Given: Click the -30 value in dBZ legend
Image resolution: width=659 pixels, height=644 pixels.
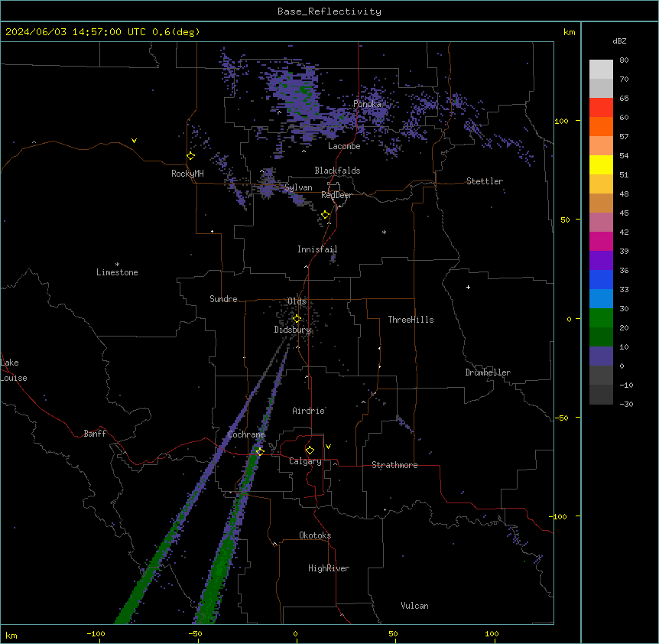Looking at the screenshot, I should [x=626, y=404].
